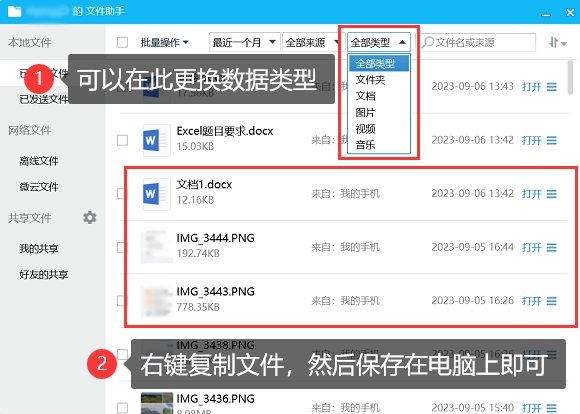The image size is (580, 414).
Task: Select 文件夹 in the type list
Action: click(x=379, y=80)
